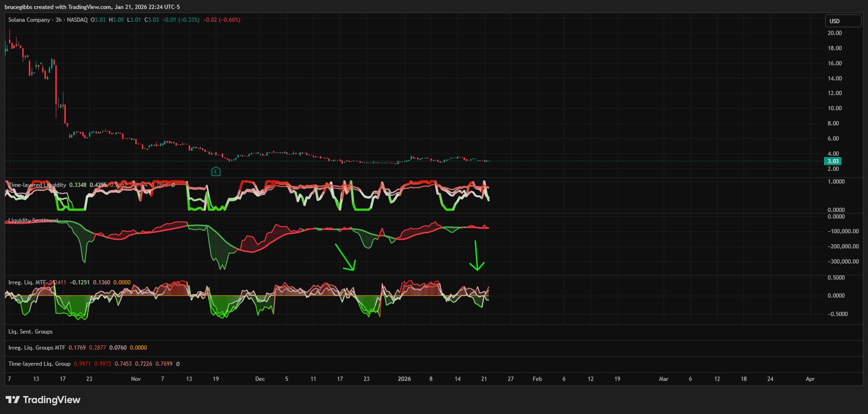
Task: Select the left green arrow drawing
Action: click(x=345, y=257)
